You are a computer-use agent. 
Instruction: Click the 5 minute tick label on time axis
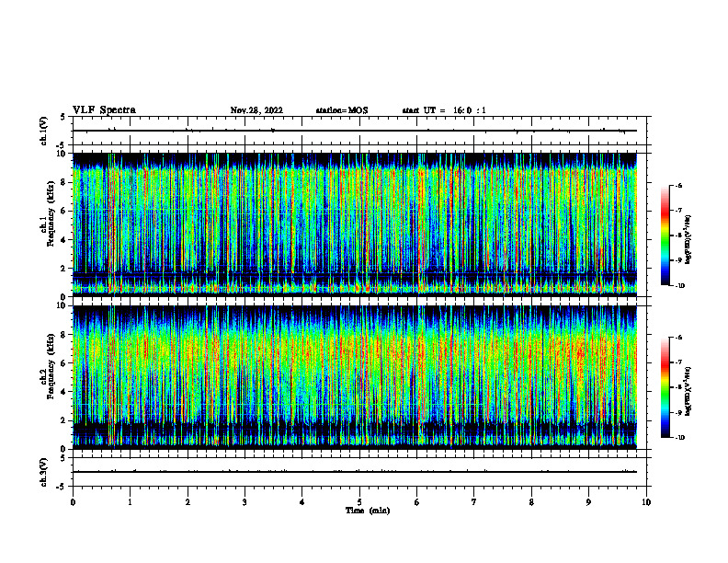[x=359, y=502]
